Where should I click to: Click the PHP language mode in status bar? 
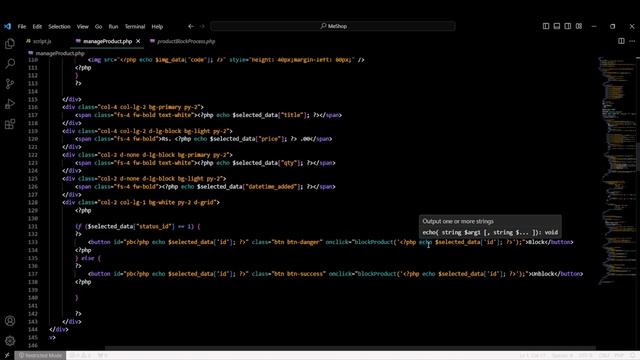(619, 356)
